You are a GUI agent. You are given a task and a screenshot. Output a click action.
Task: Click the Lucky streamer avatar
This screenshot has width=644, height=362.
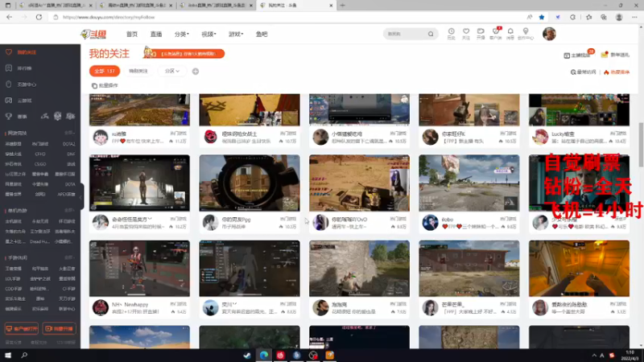click(x=540, y=137)
